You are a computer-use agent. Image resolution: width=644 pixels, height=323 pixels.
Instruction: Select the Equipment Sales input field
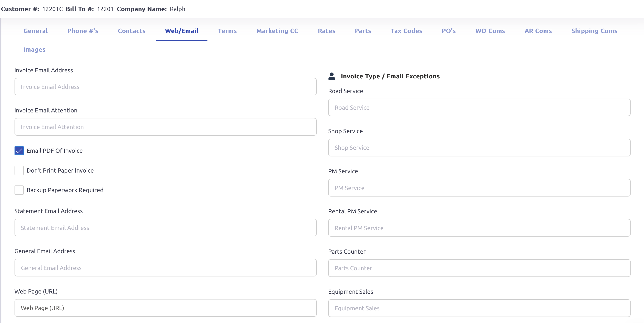[x=479, y=308]
